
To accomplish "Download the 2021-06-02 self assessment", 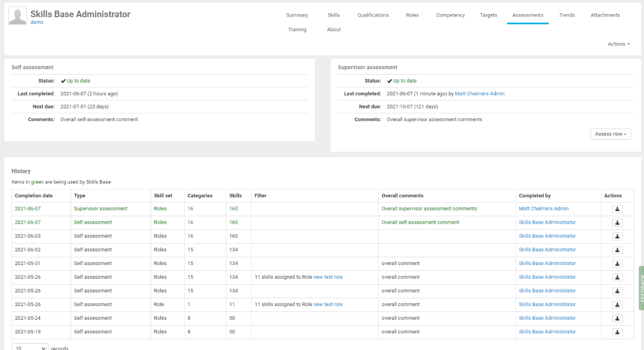I will pyautogui.click(x=617, y=250).
